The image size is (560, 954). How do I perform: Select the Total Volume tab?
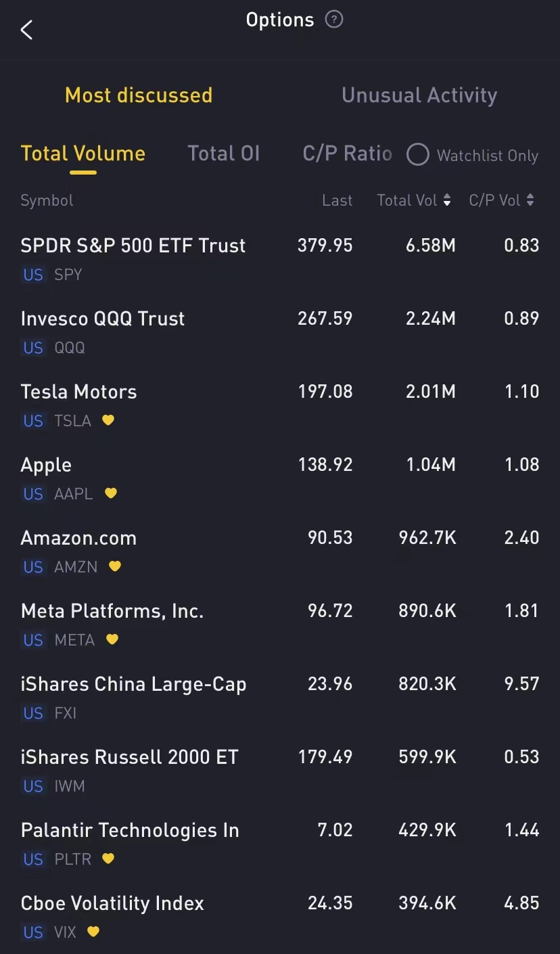tap(83, 154)
